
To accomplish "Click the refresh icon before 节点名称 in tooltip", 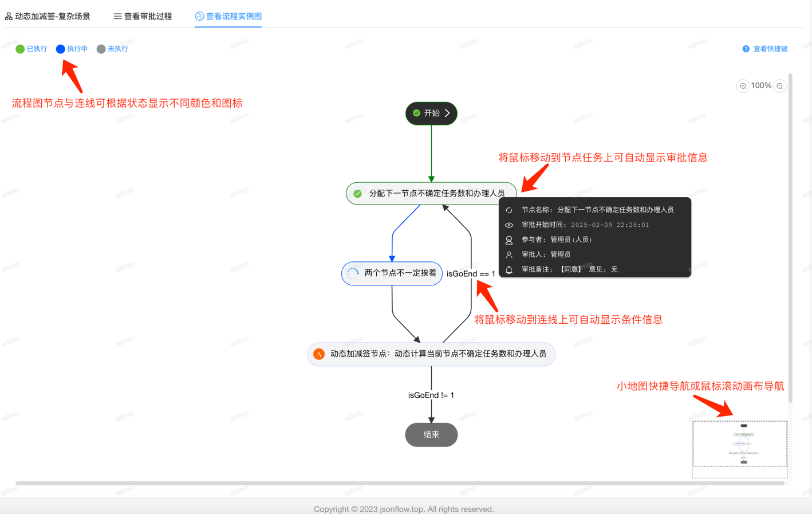I will [509, 210].
